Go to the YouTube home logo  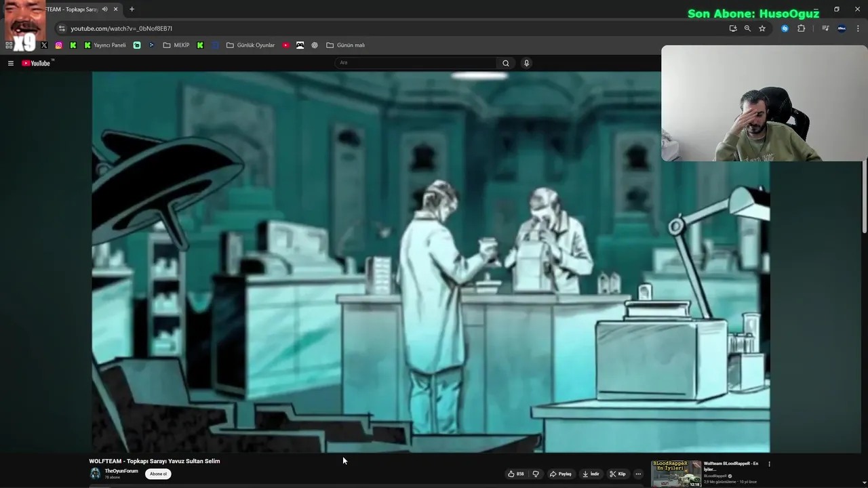click(36, 63)
